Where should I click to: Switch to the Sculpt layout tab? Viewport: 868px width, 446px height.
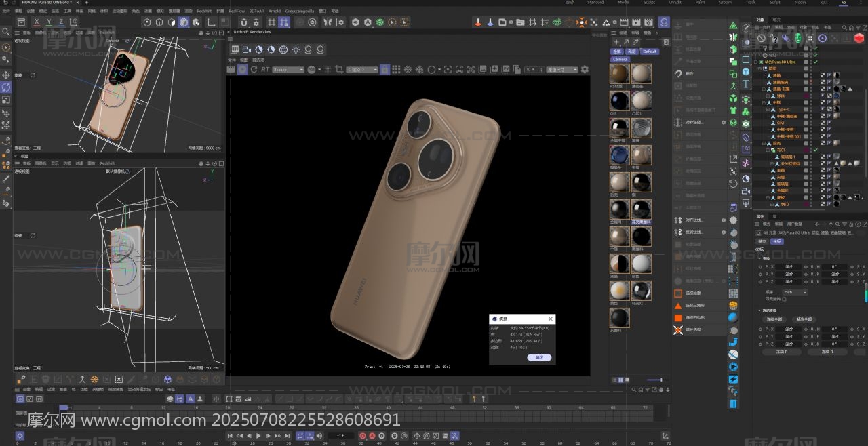click(648, 3)
